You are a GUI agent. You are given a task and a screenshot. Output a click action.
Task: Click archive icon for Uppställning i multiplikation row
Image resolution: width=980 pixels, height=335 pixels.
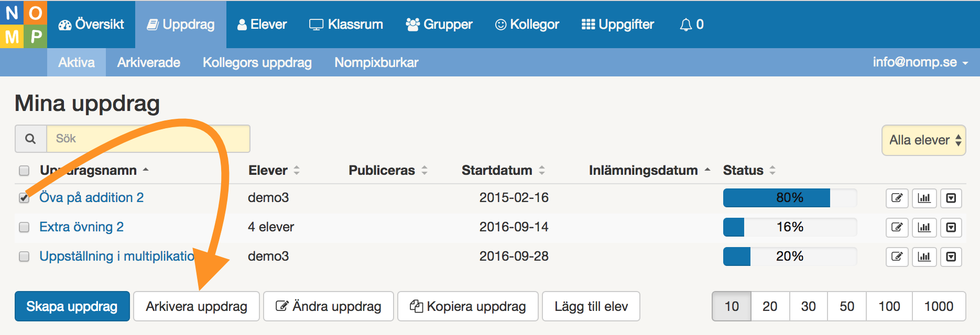pyautogui.click(x=951, y=256)
